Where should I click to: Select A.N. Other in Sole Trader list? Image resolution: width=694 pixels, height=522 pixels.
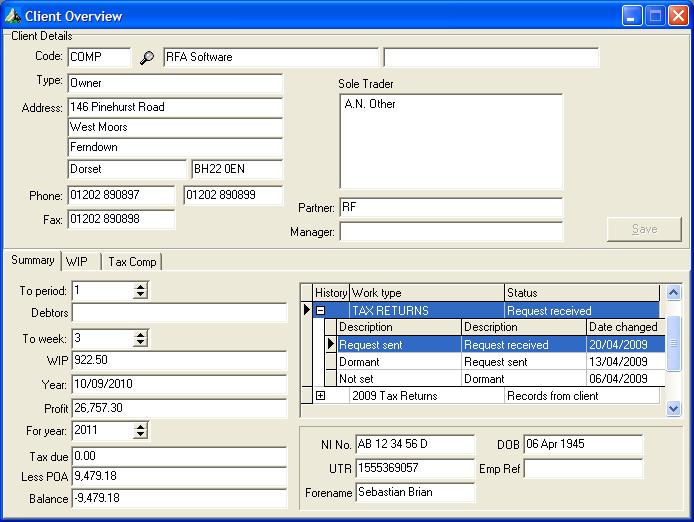click(370, 104)
